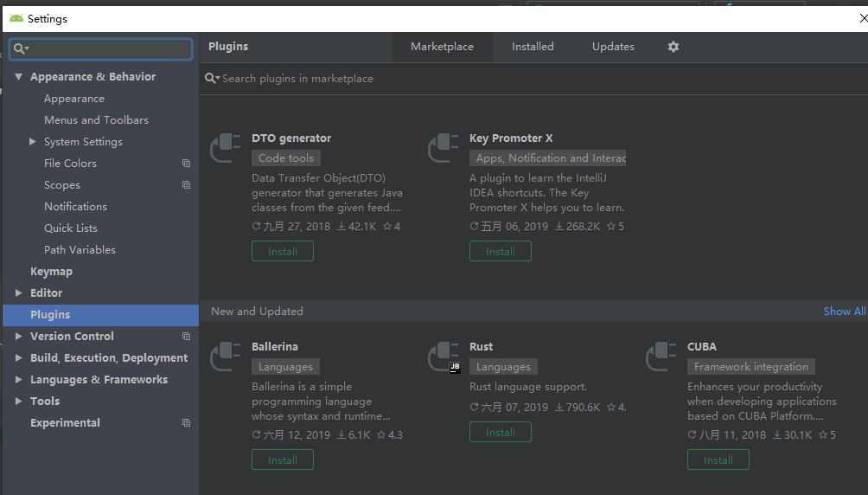868x495 pixels.
Task: Click Rust's Languages category tag
Action: (x=503, y=366)
